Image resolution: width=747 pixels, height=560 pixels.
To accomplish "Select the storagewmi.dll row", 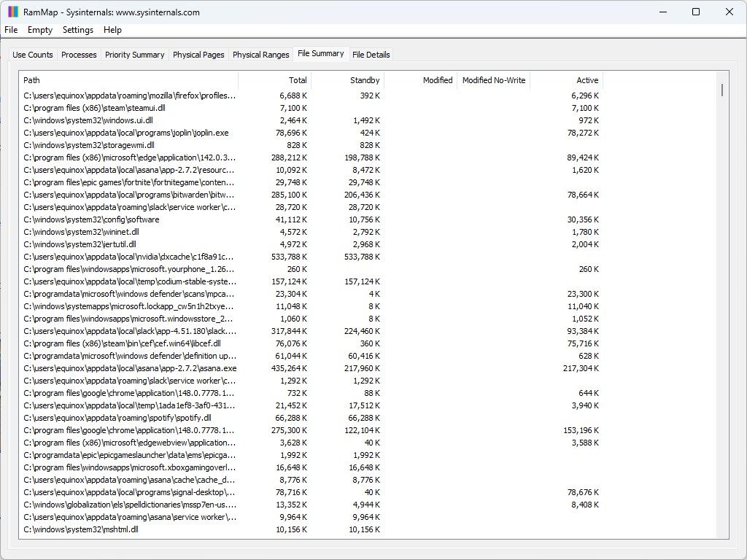I will [x=311, y=145].
